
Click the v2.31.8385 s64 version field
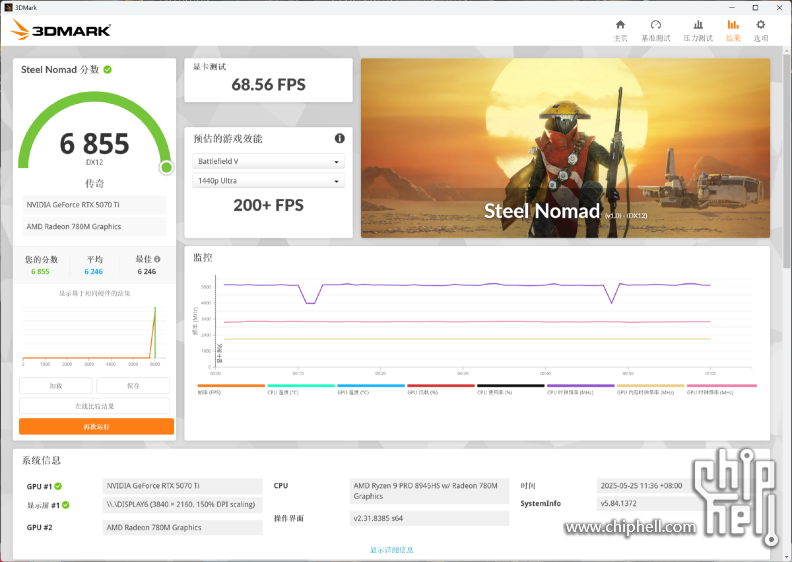[x=429, y=518]
